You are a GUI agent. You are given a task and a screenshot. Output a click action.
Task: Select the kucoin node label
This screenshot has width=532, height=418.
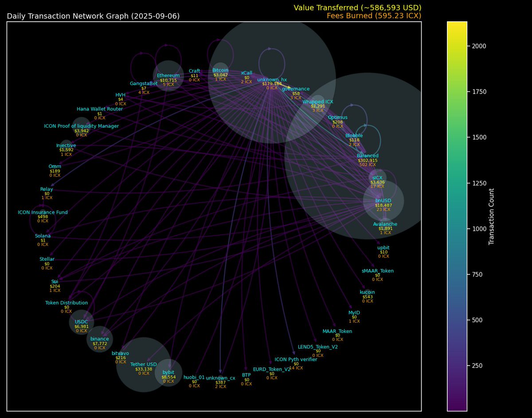368,292
